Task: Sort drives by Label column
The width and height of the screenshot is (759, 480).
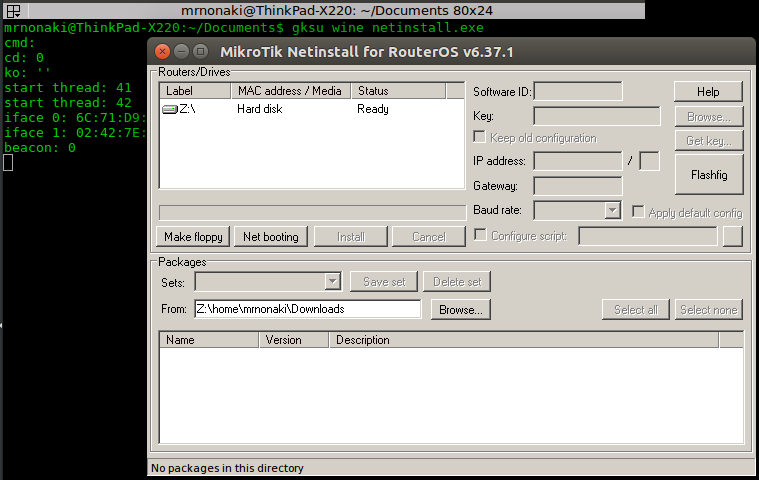Action: [195, 91]
